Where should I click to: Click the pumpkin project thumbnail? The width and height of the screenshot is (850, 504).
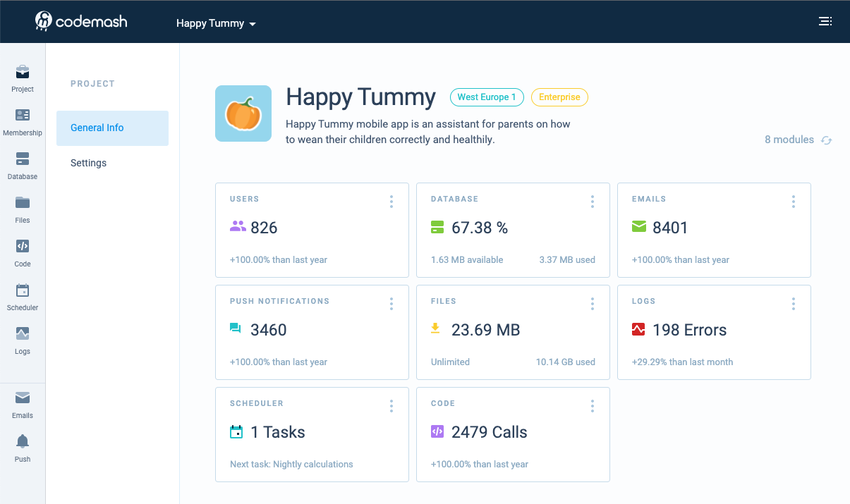coord(243,113)
